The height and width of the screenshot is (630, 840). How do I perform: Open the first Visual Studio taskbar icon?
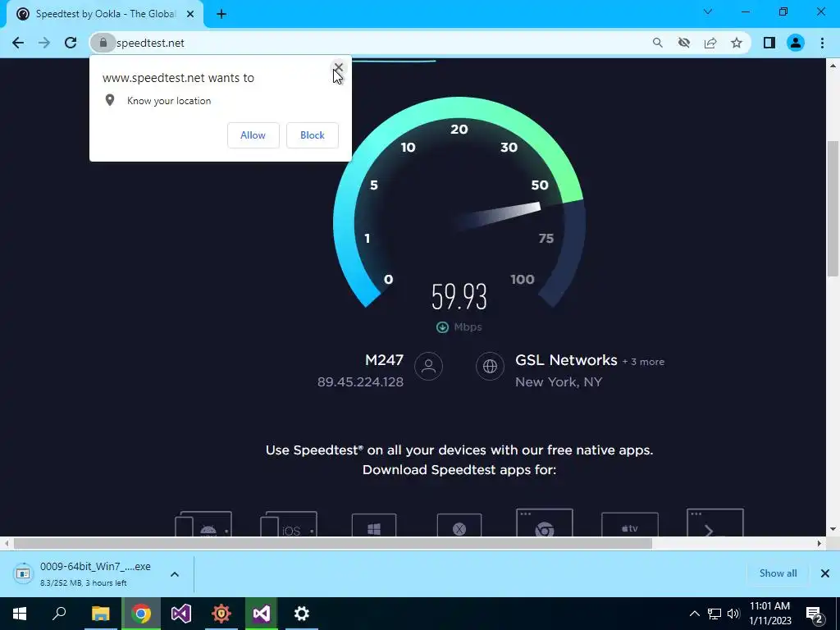point(181,614)
